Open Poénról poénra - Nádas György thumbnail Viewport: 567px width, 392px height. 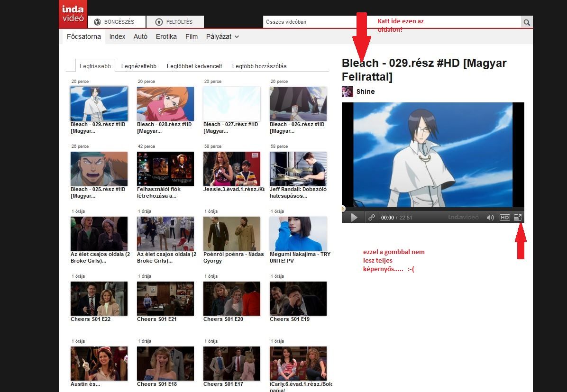click(x=232, y=234)
